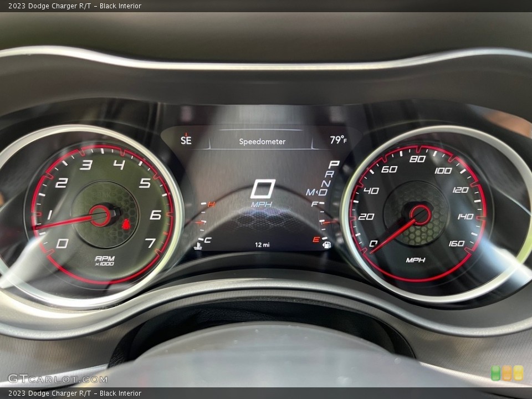
Task: Click the 2 mark on the tachometer
Action: [x=62, y=183]
